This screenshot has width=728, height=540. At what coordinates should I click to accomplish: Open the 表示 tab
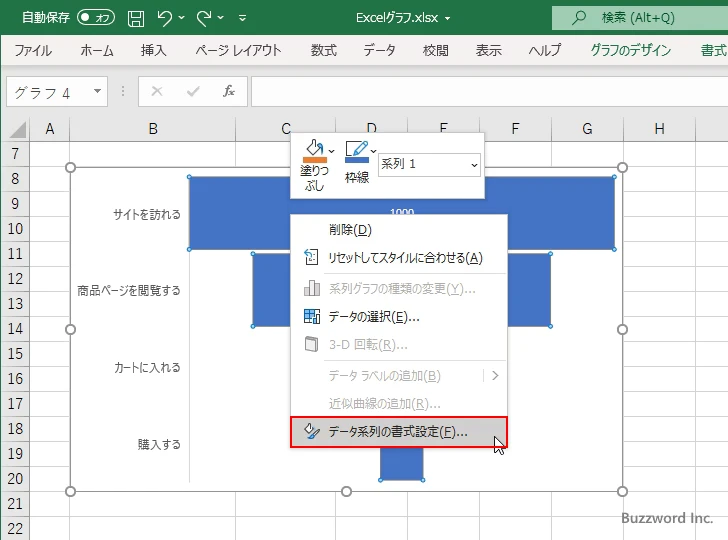click(x=488, y=50)
